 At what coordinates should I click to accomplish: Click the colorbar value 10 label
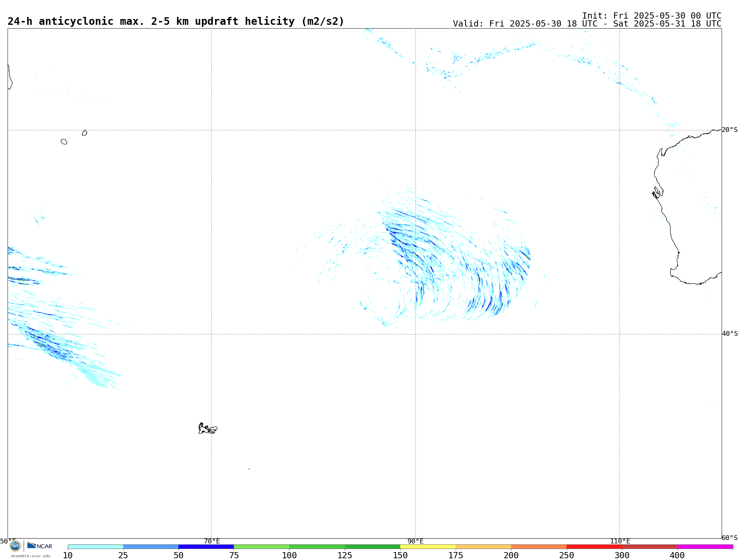(x=68, y=556)
